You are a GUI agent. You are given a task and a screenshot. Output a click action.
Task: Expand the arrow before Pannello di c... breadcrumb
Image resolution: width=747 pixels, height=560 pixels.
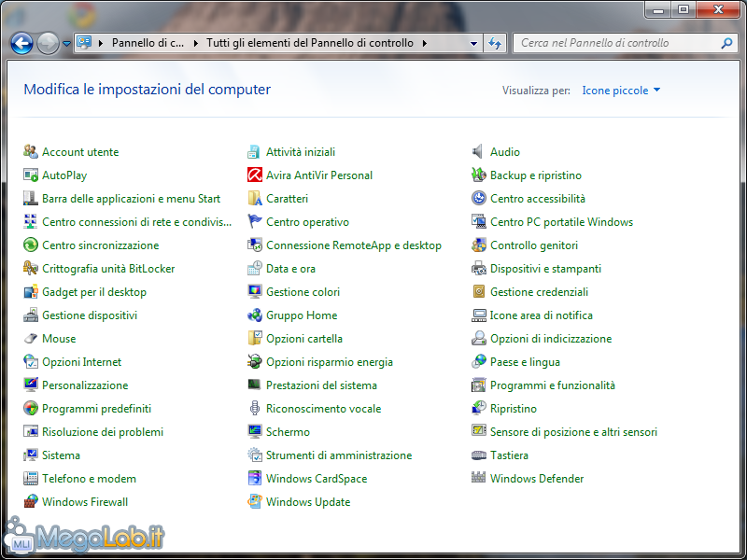(101, 43)
